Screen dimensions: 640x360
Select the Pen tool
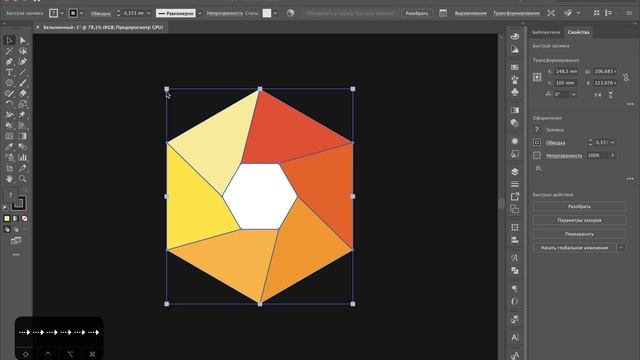9,62
